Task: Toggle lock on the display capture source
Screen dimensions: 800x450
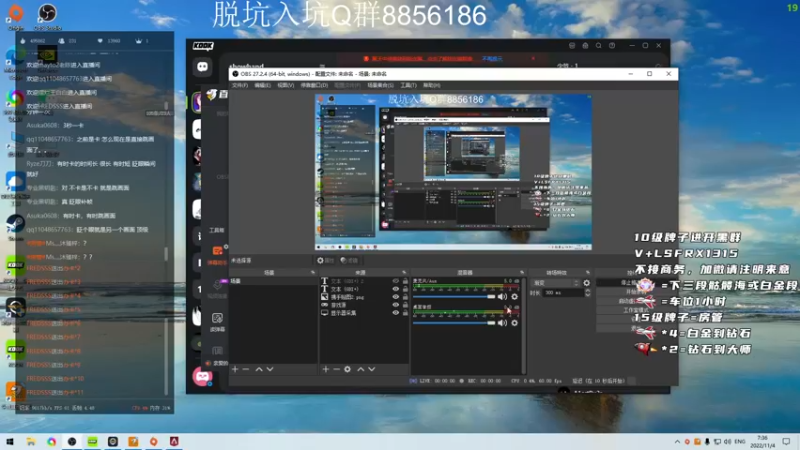Action: click(405, 312)
